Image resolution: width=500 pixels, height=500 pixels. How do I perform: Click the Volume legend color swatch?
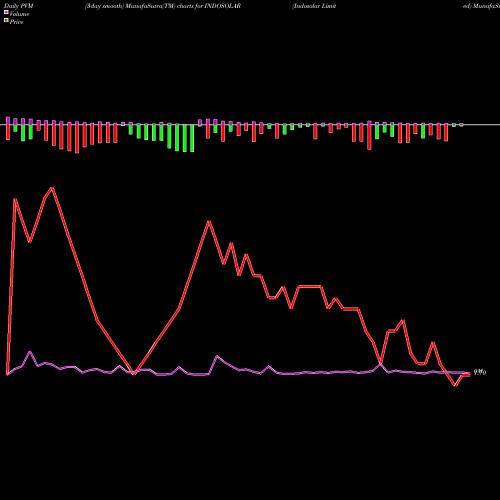click(x=6, y=12)
